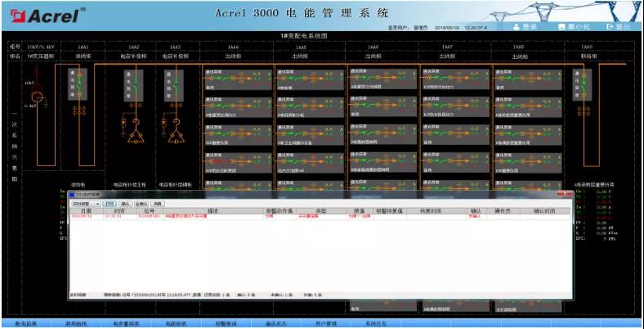Image resolution: width=644 pixels, height=329 pixels.
Task: Click the 1AA2 capacitor cabinet switch block
Action: point(133,86)
